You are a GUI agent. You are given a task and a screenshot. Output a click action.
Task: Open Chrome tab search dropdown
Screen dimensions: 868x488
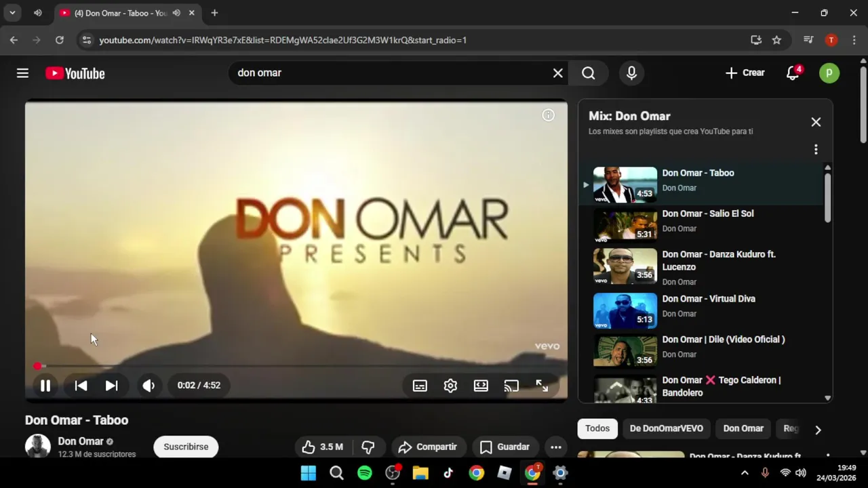pyautogui.click(x=12, y=13)
